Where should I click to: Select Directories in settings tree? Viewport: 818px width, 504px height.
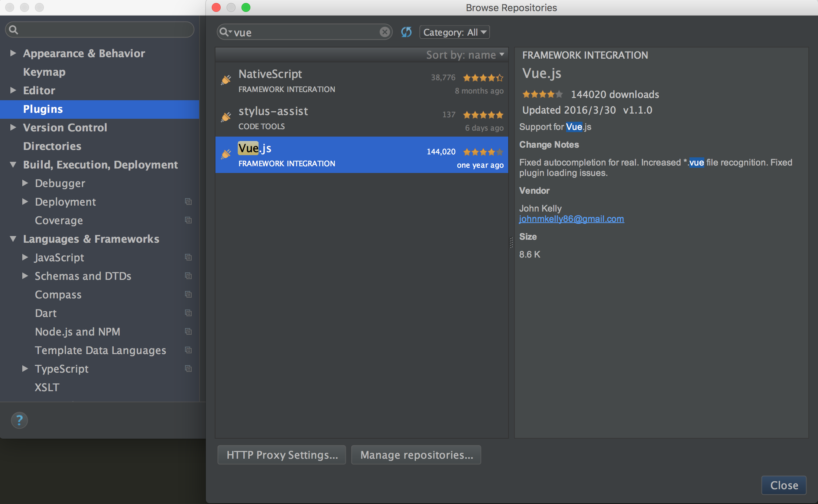click(100, 146)
